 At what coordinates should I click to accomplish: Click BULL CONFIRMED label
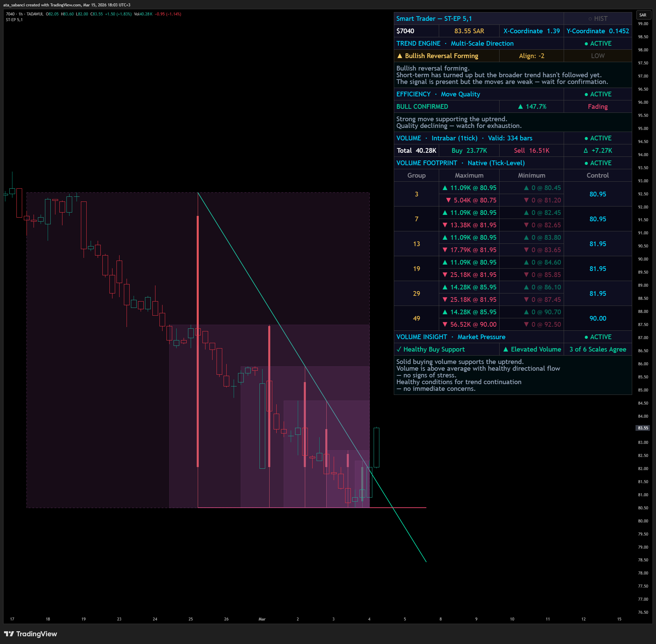(422, 106)
